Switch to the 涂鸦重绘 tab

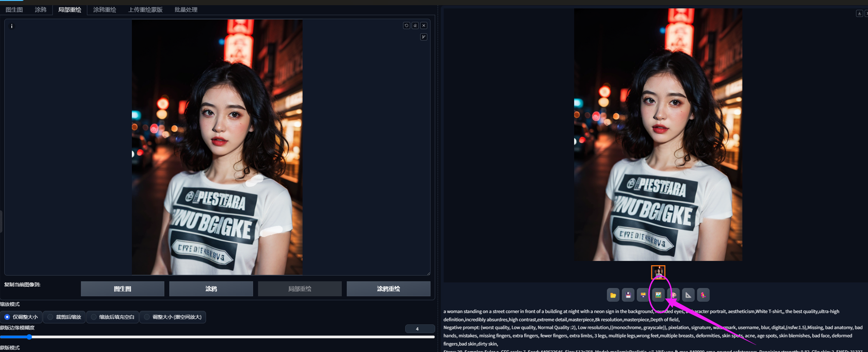(x=105, y=9)
